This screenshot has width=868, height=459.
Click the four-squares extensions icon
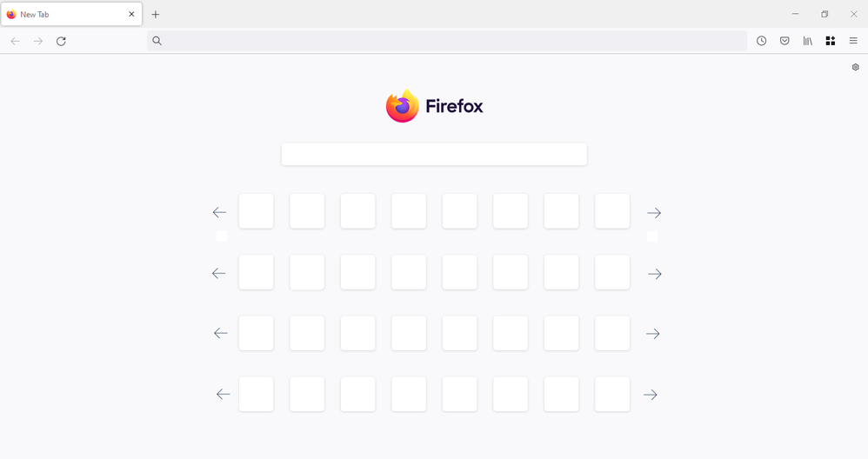pyautogui.click(x=831, y=41)
